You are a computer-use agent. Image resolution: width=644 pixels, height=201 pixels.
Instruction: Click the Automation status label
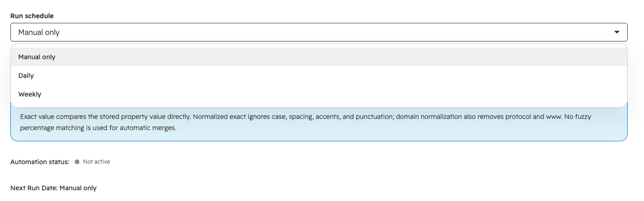click(40, 162)
